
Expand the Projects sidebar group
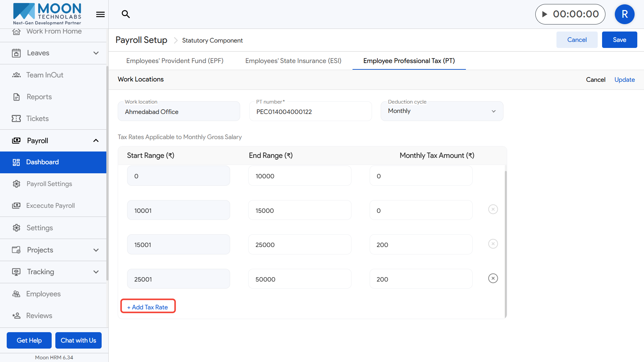[x=96, y=250]
